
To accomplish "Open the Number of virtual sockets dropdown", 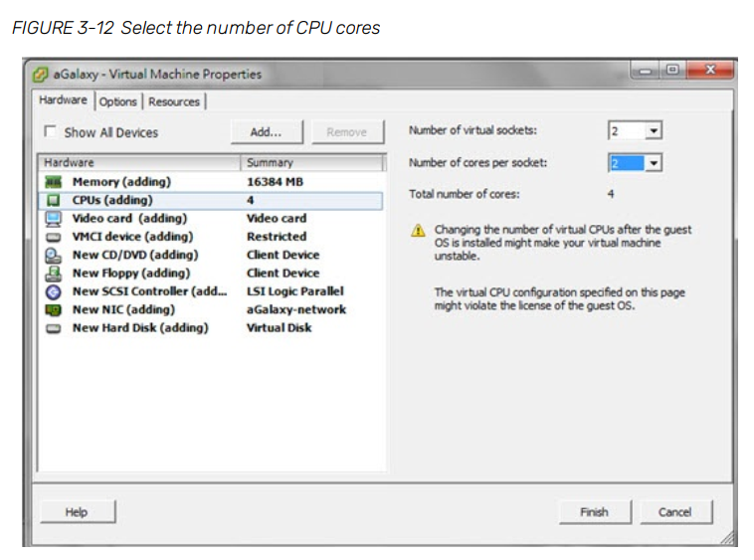I will tap(653, 131).
